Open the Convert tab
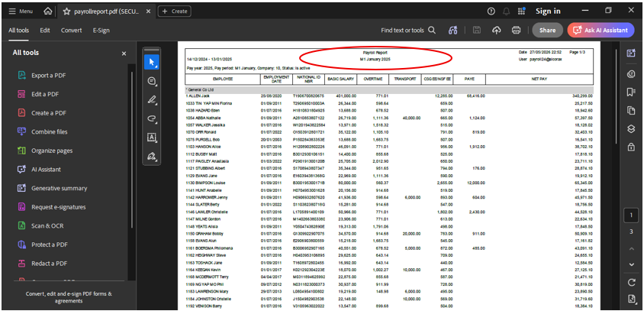 (72, 31)
